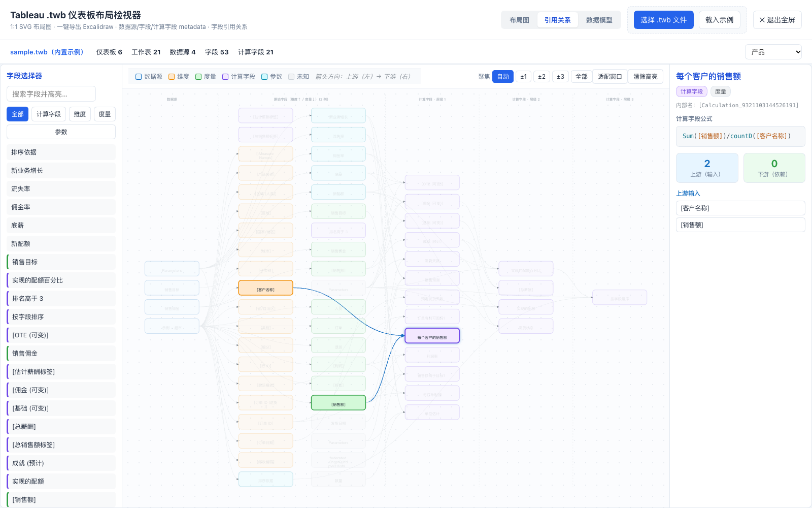Screen dimensions: 812x508
Task: Toggle the 数据源 legend checkbox
Action: (x=139, y=77)
